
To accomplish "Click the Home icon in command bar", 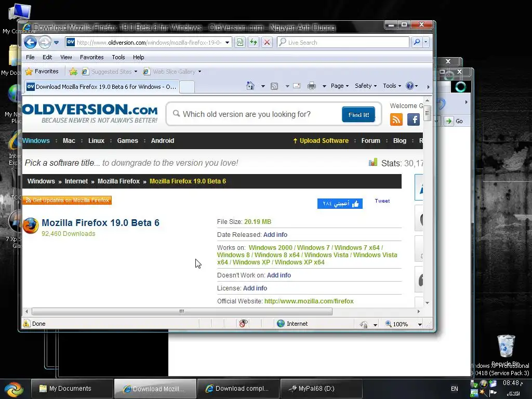I will pyautogui.click(x=250, y=86).
